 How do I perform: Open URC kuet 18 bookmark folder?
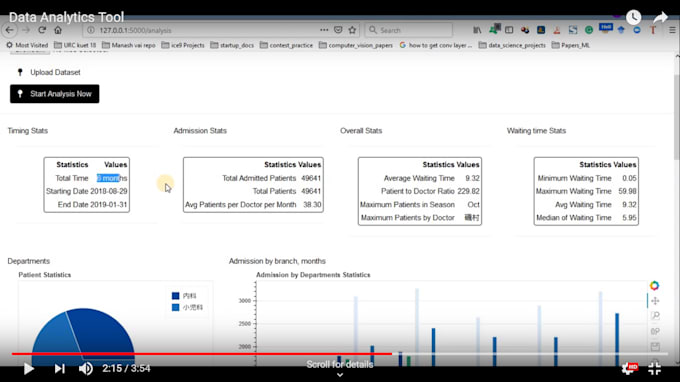click(75, 45)
